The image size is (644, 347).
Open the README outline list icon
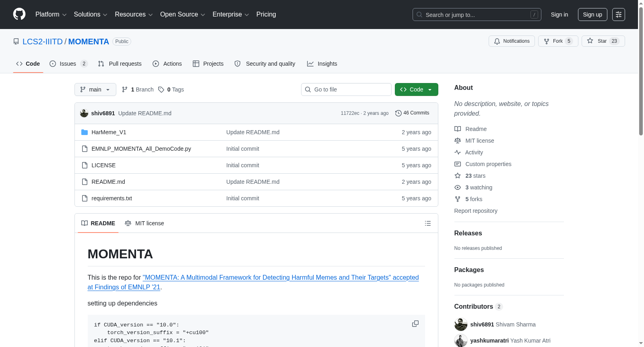[x=428, y=223]
